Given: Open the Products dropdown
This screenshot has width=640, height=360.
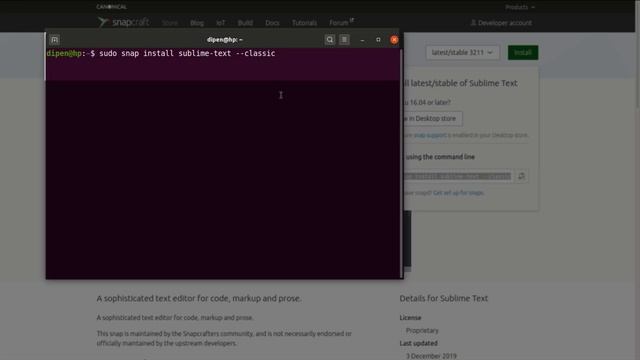Looking at the screenshot, I should coord(520,7).
